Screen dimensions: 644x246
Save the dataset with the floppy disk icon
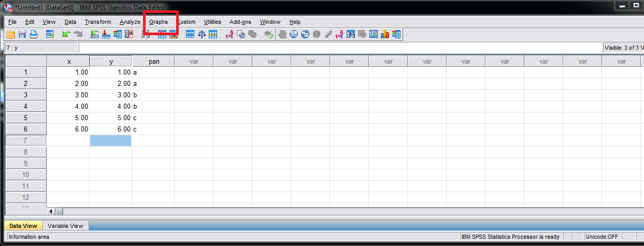pos(22,35)
